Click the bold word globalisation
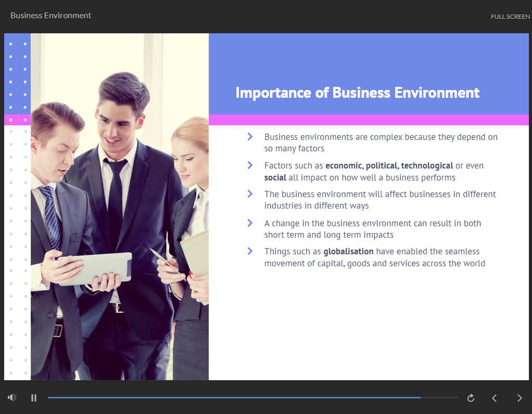 pyautogui.click(x=348, y=251)
